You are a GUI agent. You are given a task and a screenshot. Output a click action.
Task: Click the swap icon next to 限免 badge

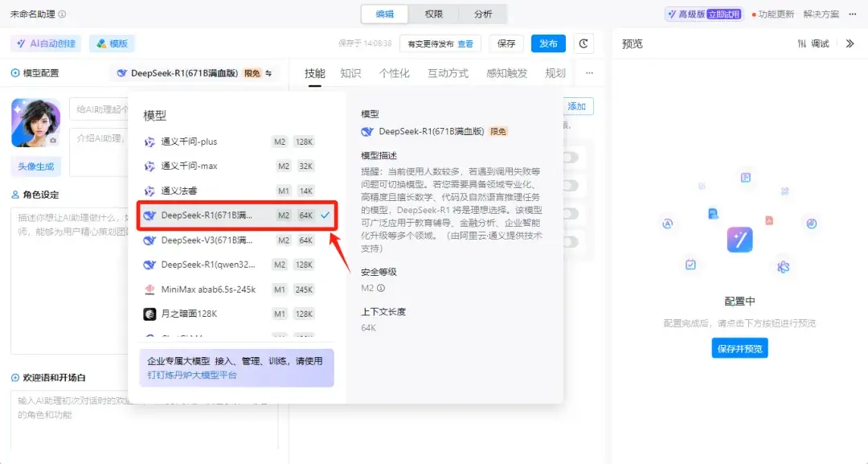(x=268, y=73)
